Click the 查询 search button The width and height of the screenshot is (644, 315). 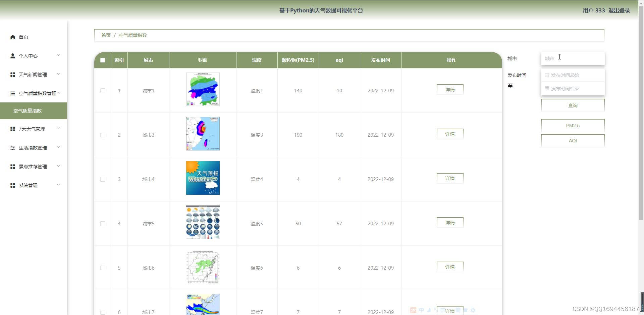point(573,105)
